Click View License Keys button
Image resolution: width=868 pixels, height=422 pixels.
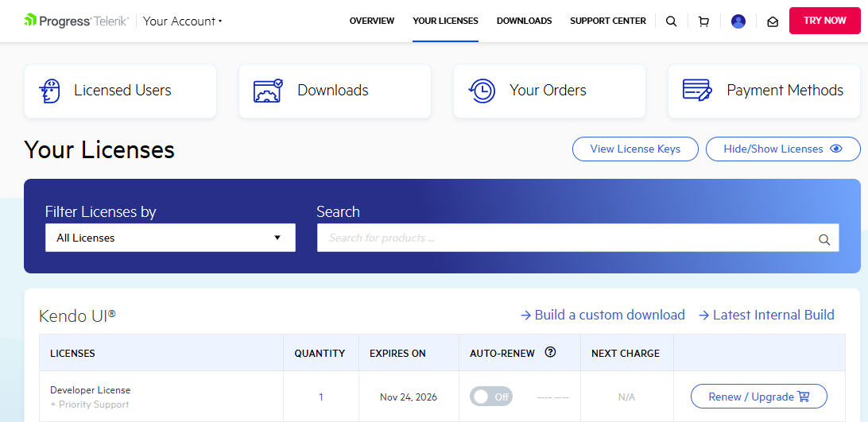[x=635, y=149]
